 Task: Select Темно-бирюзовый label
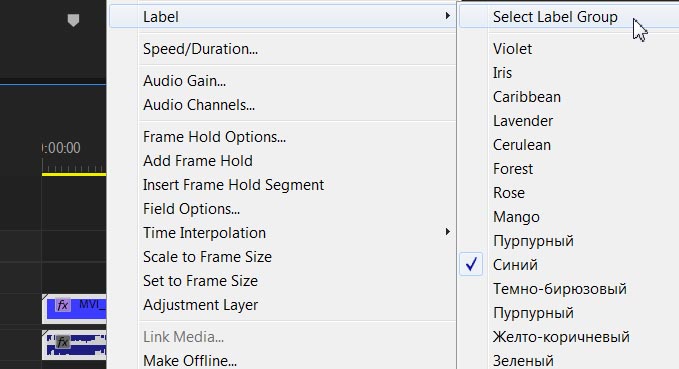559,289
